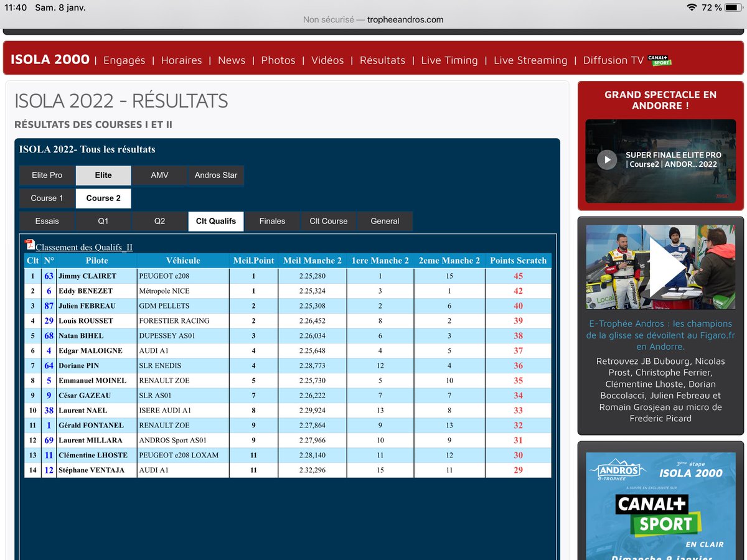Open the Q2 session tab
The height and width of the screenshot is (560, 747).
point(159,222)
